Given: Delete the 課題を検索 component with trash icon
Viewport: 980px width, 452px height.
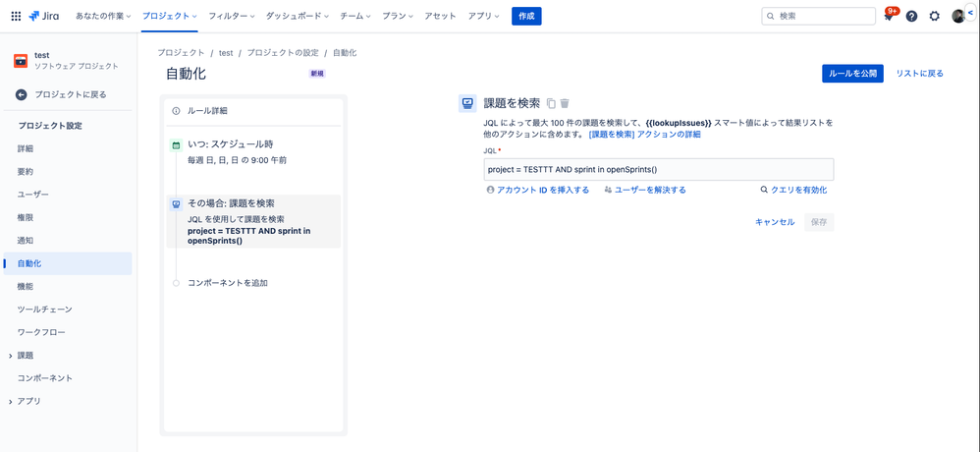Looking at the screenshot, I should coord(565,103).
